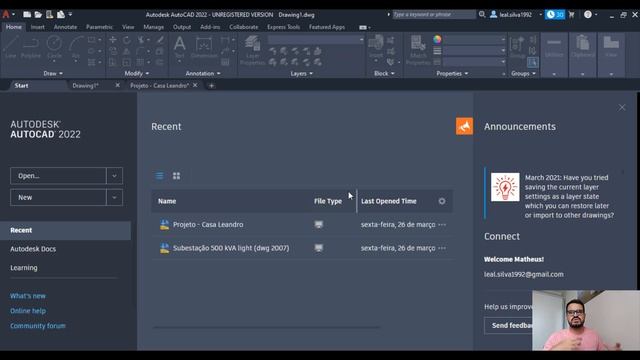Screen dimensions: 640x360
Task: Expand the Groups panel dropdown
Action: tap(523, 73)
